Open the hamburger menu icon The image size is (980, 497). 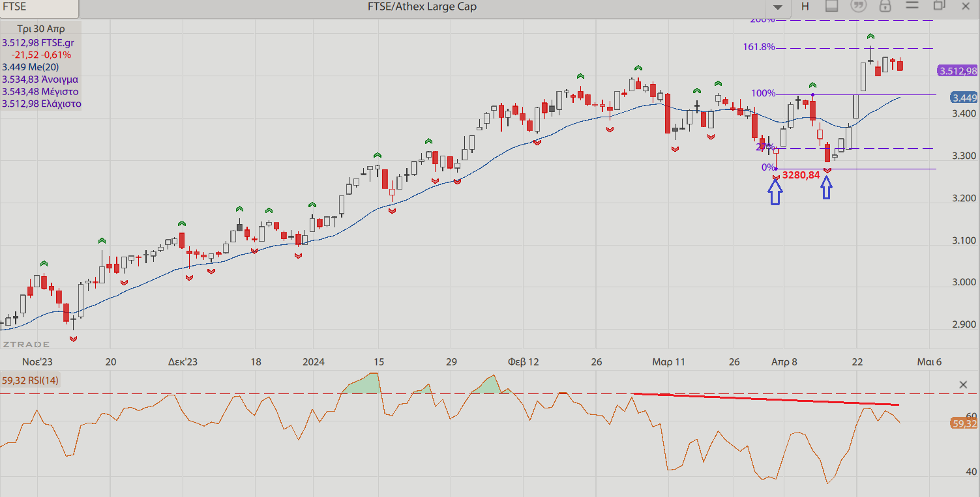(x=912, y=5)
